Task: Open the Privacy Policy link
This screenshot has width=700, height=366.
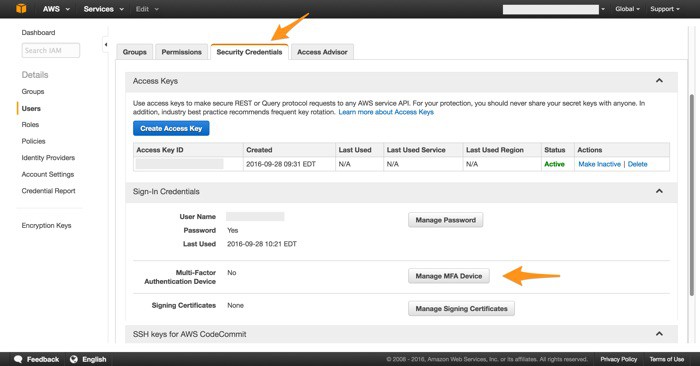Action: pyautogui.click(x=618, y=359)
